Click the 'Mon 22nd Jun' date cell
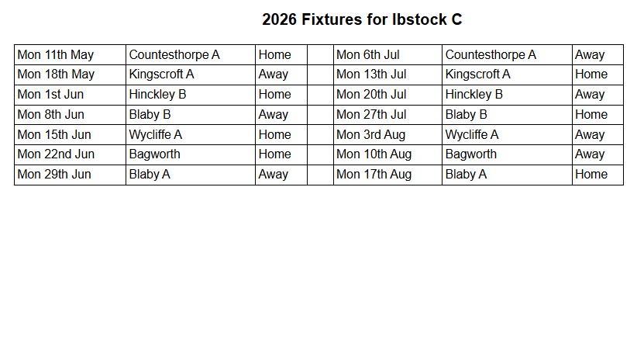This screenshot has width=644, height=350. click(x=56, y=154)
